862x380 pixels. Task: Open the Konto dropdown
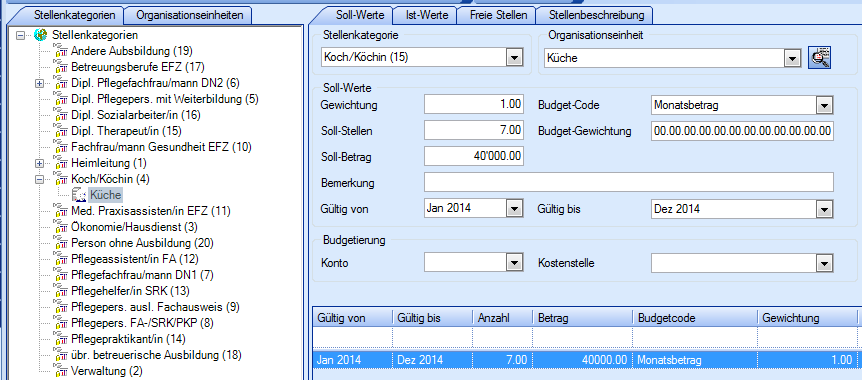[514, 263]
